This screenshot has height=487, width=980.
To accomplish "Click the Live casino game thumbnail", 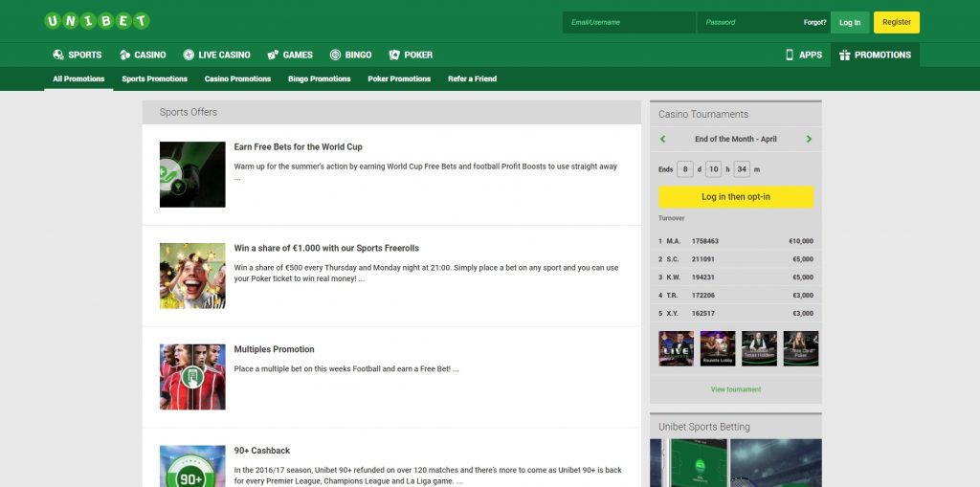I will coord(677,349).
